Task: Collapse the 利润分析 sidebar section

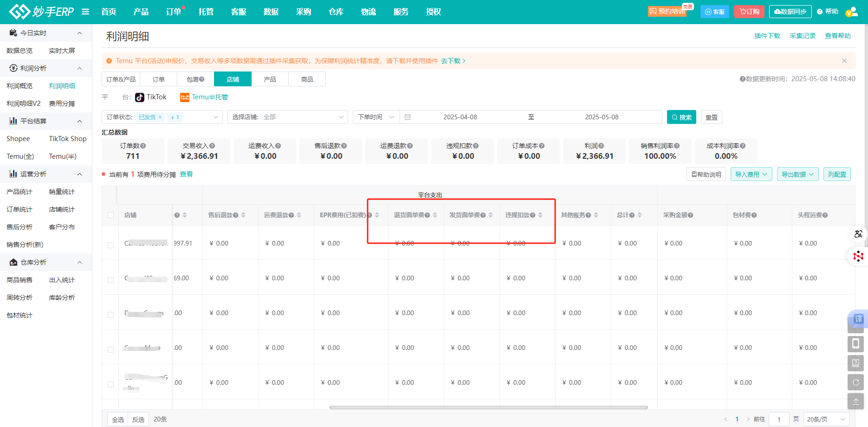Action: click(79, 68)
